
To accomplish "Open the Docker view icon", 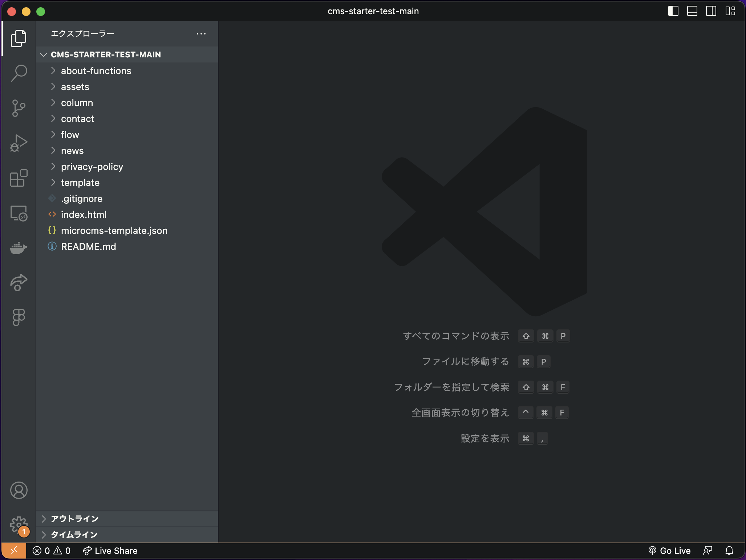I will click(19, 248).
